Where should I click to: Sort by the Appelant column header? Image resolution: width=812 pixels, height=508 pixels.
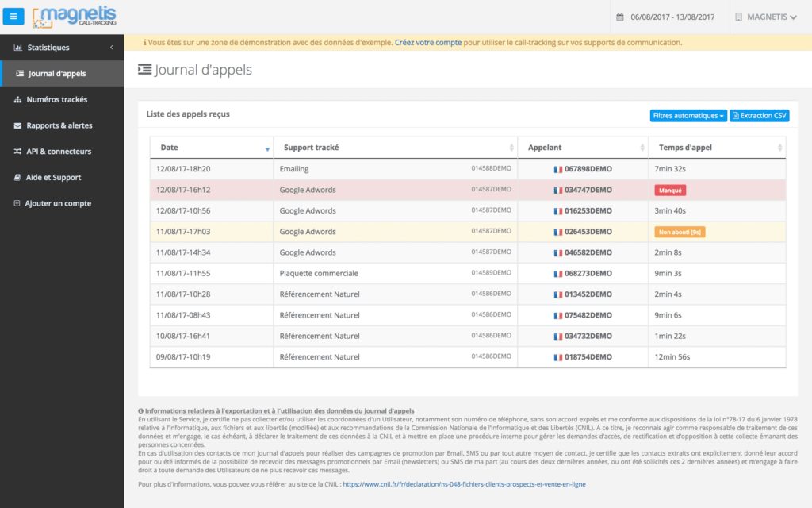click(x=583, y=147)
